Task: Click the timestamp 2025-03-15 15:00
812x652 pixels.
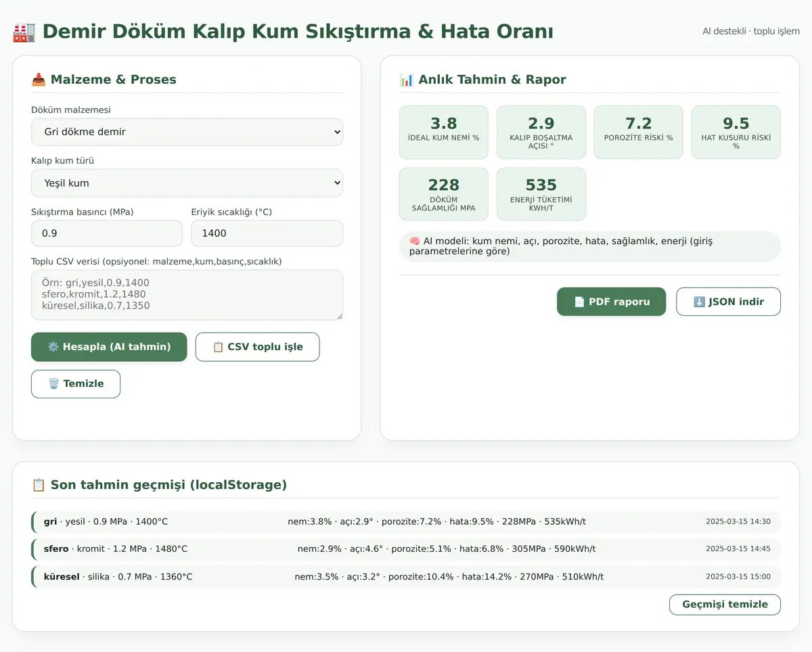Action: click(738, 577)
